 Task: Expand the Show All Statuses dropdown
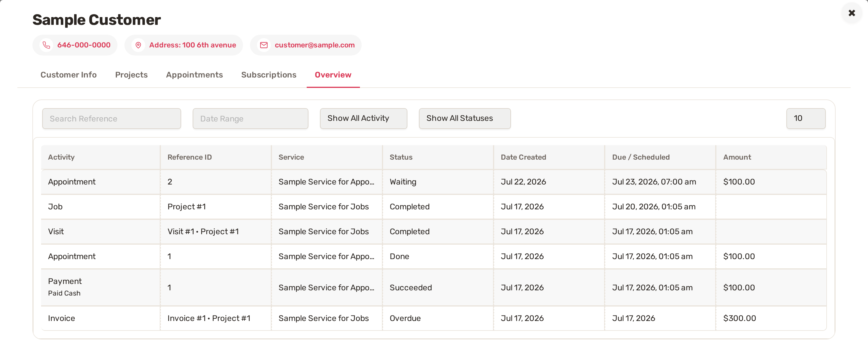pyautogui.click(x=465, y=119)
